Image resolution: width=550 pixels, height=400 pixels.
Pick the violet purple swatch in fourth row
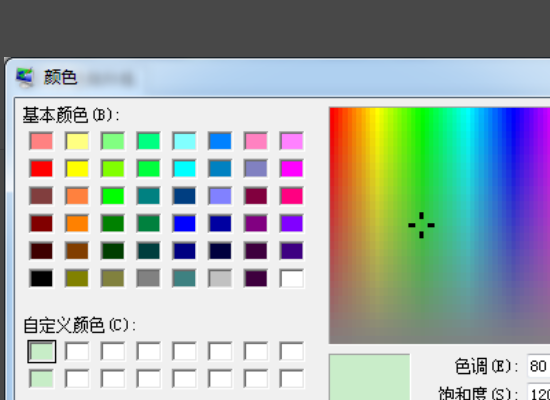pyautogui.click(x=292, y=224)
